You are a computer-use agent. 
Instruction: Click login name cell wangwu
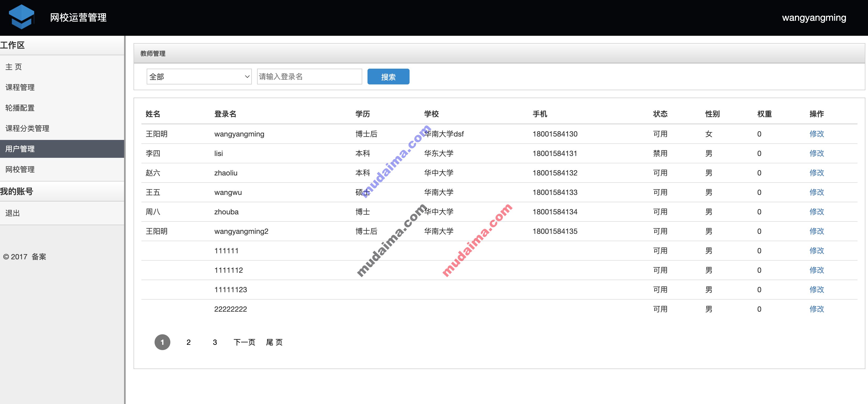[228, 192]
